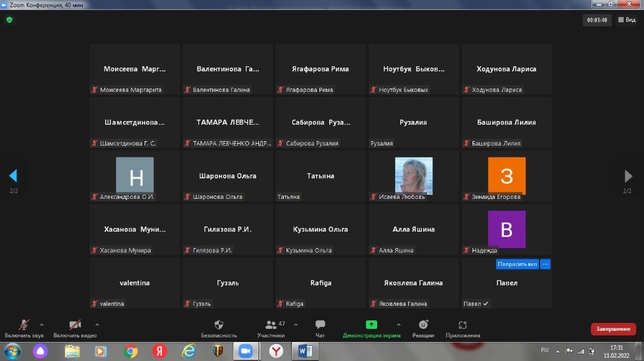Expand audio options arrow beside Включить звук
Viewport: 644px width, 361px height.
[x=42, y=324]
